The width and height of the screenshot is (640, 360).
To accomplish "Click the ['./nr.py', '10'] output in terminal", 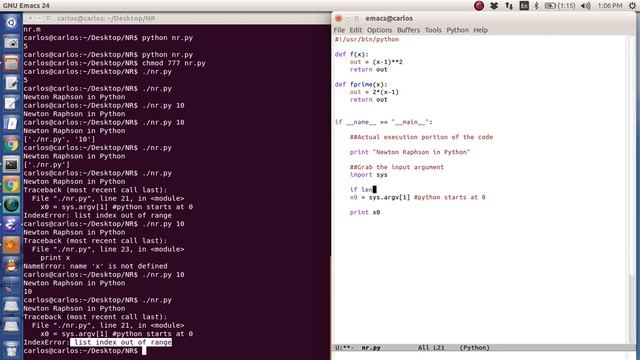I will [59, 139].
